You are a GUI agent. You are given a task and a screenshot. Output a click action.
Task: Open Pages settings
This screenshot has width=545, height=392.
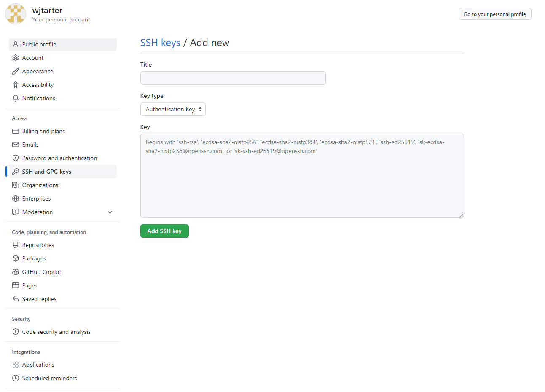[x=63, y=285]
